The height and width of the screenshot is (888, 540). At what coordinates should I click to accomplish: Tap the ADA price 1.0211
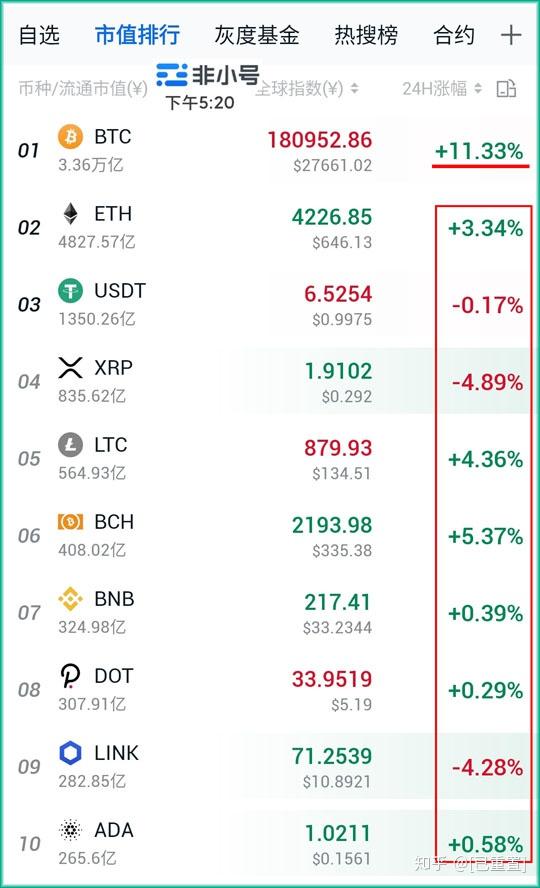(x=337, y=833)
